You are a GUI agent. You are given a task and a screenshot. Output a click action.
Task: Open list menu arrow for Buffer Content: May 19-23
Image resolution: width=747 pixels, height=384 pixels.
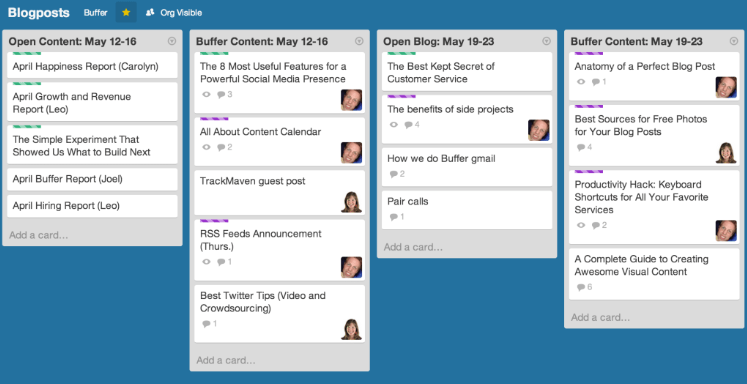tap(734, 41)
